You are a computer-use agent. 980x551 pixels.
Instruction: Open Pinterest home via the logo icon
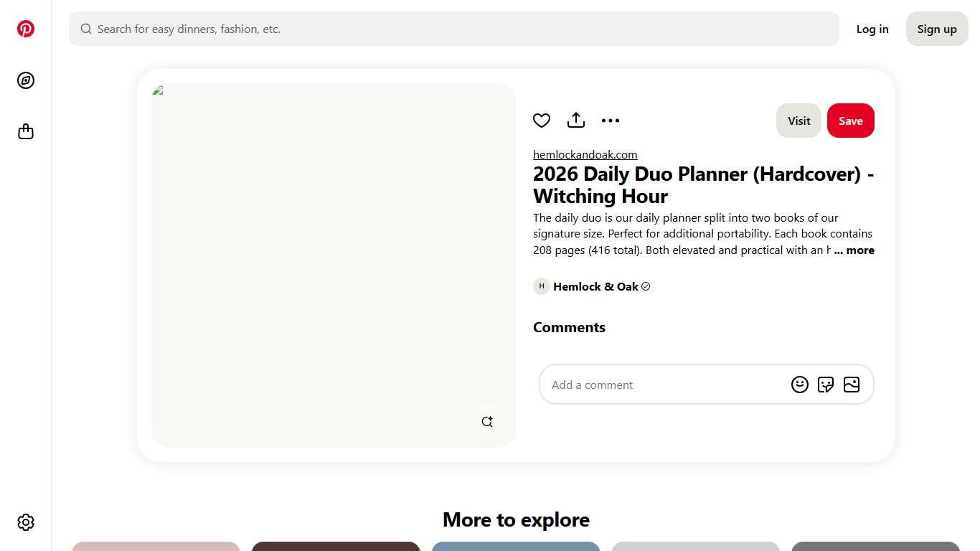26,29
